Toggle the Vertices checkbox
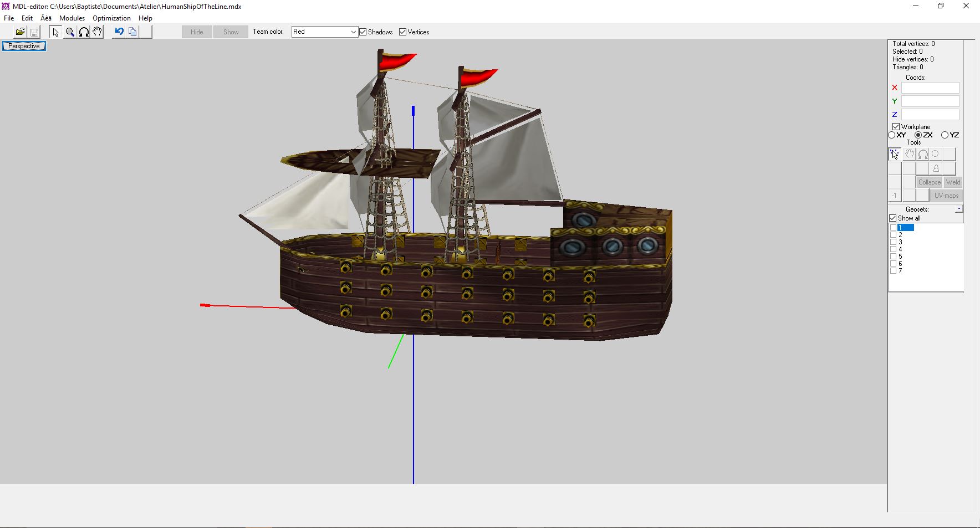980x528 pixels. pyautogui.click(x=403, y=32)
